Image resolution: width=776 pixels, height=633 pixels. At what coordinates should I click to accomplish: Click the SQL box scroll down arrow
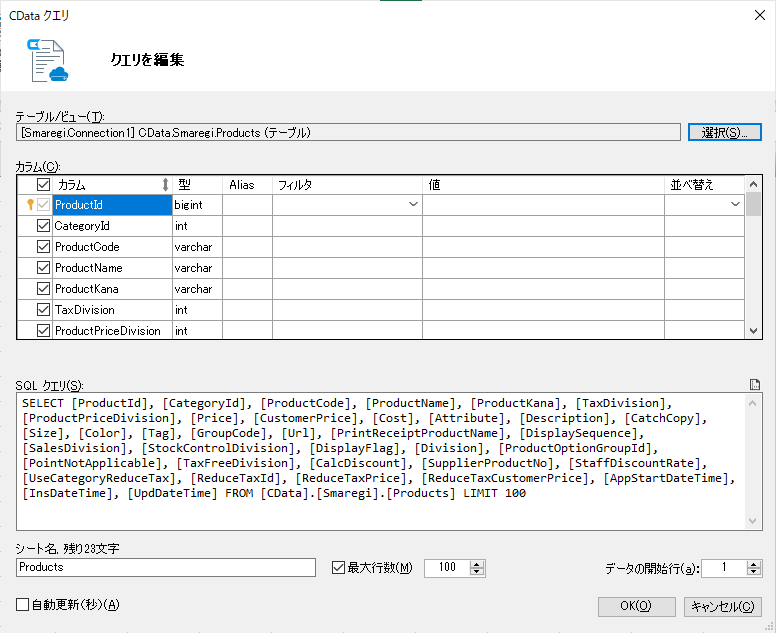tap(753, 521)
